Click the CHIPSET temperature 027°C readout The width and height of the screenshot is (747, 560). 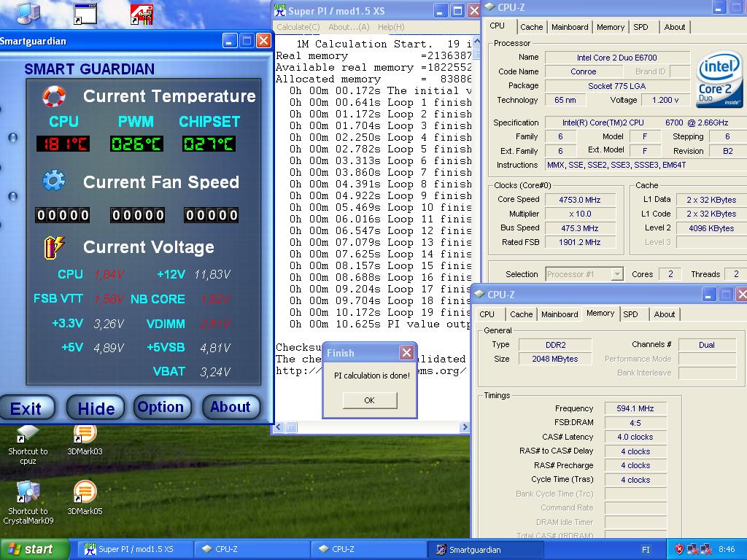pos(209,144)
